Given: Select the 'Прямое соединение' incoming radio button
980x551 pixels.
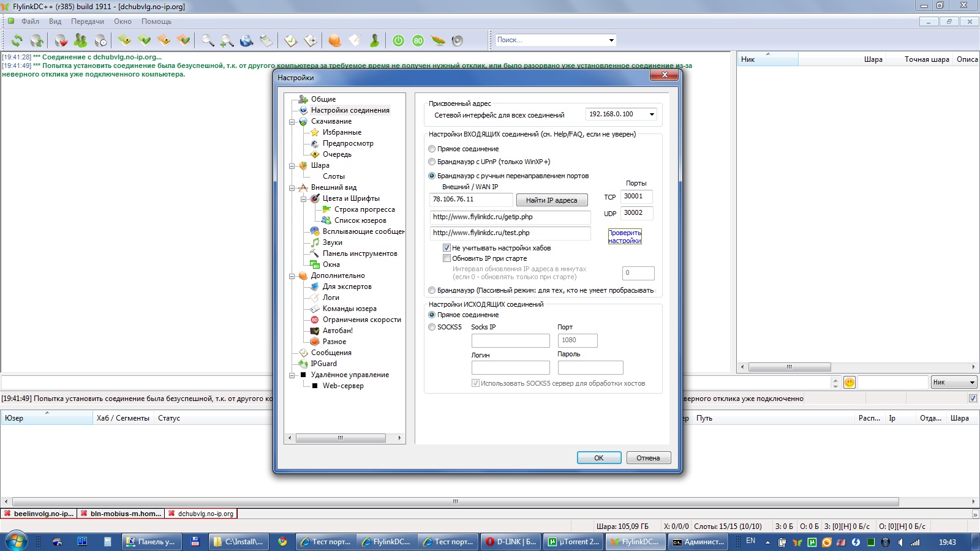Looking at the screenshot, I should 432,149.
